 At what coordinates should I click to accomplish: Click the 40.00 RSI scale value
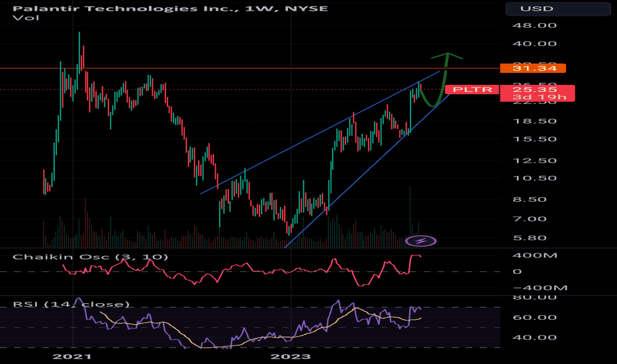point(534,338)
